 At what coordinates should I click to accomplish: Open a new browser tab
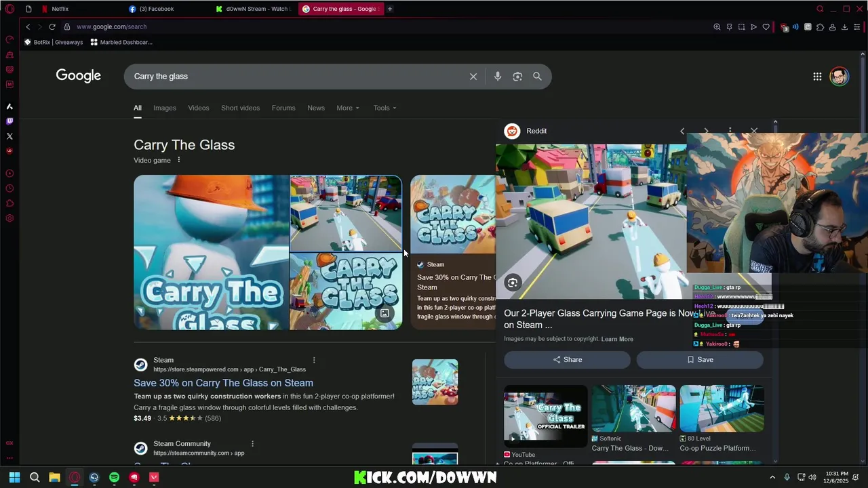click(x=390, y=9)
